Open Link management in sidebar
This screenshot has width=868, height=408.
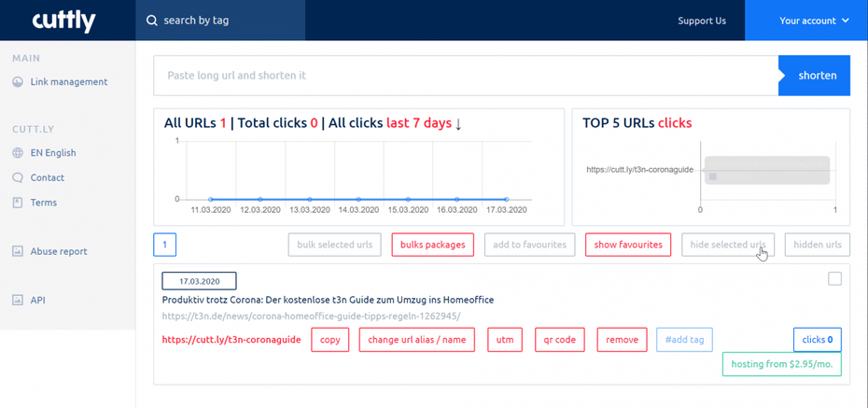[69, 82]
